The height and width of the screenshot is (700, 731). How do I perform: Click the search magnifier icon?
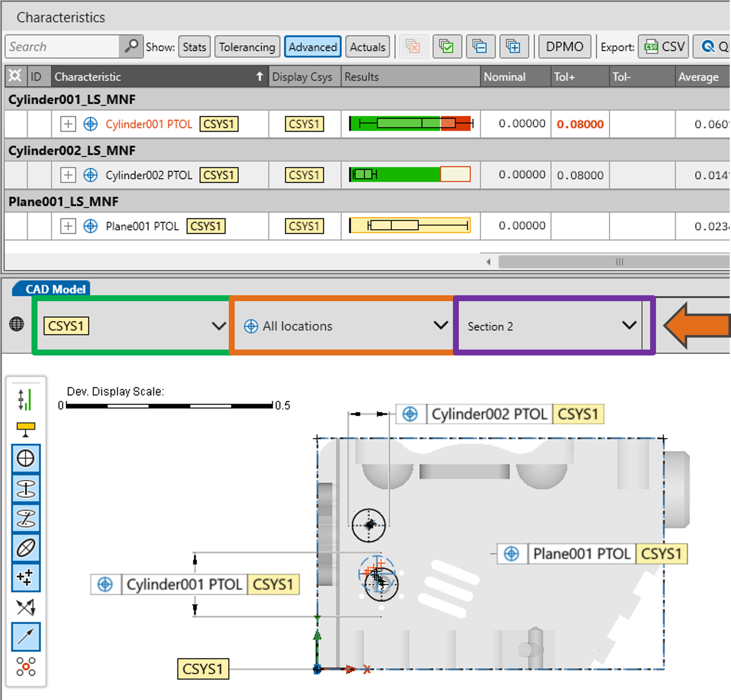(131, 46)
